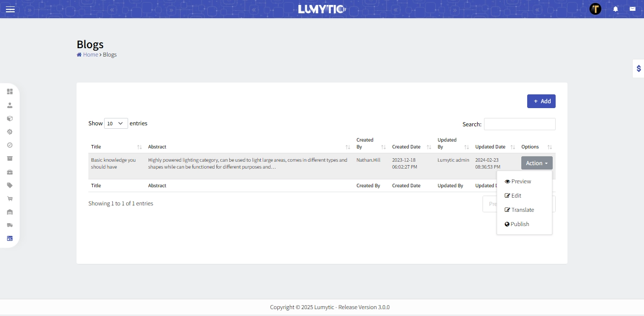Click the notification bell icon
The image size is (644, 316).
pyautogui.click(x=616, y=9)
